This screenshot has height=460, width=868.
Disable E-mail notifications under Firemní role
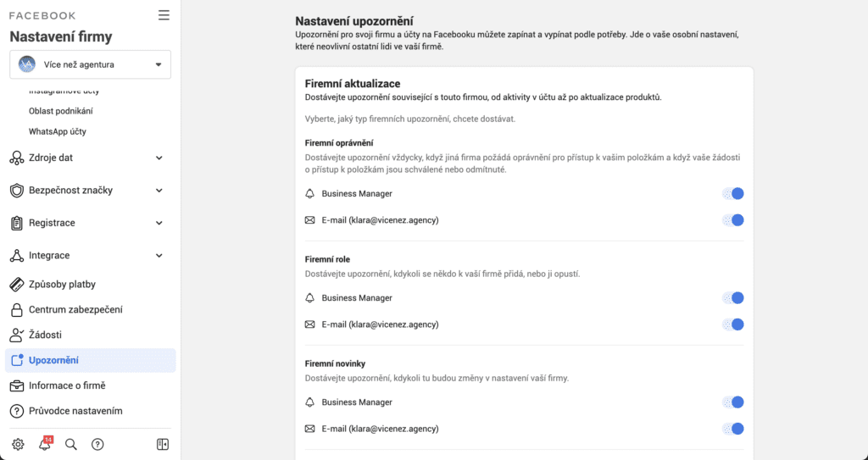pyautogui.click(x=734, y=324)
